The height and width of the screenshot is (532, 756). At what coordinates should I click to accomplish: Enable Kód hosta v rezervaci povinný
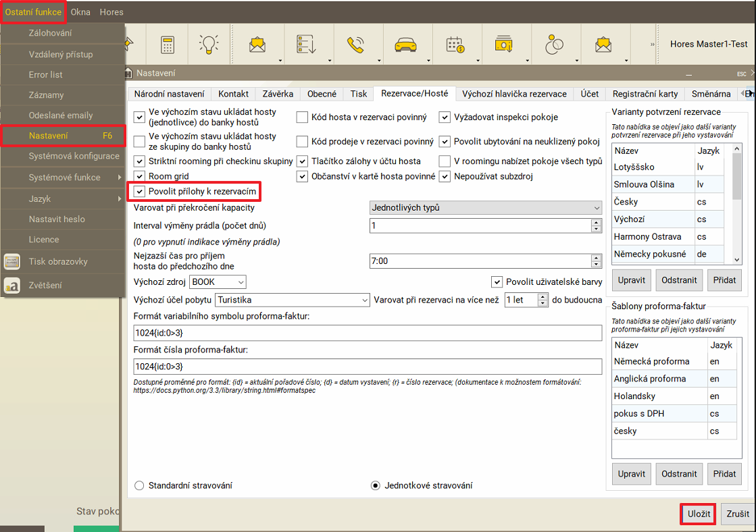coord(302,117)
